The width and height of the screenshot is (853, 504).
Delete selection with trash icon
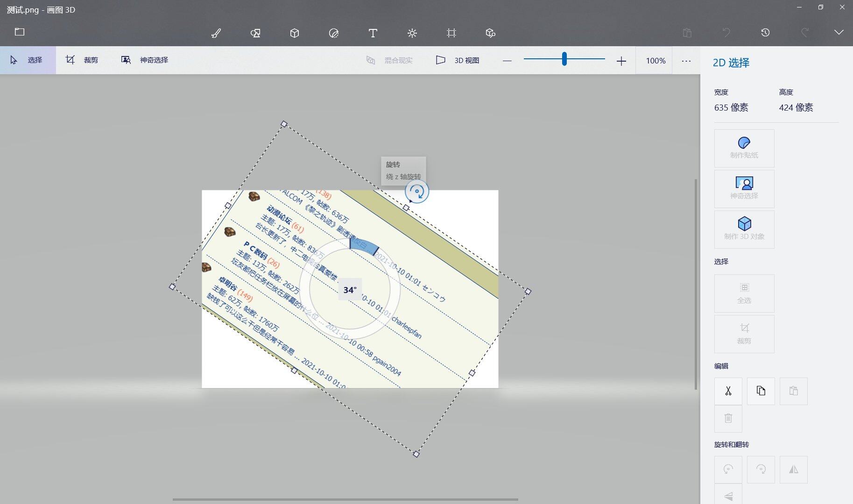[x=728, y=419]
